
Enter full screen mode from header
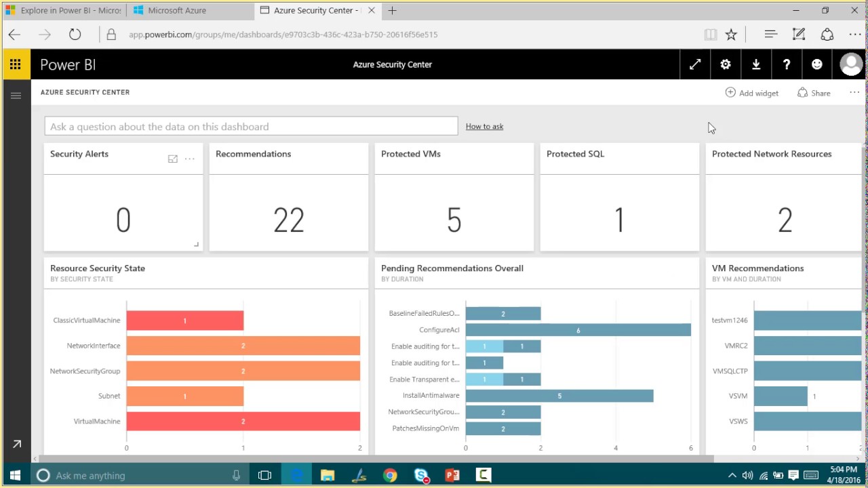coord(695,64)
